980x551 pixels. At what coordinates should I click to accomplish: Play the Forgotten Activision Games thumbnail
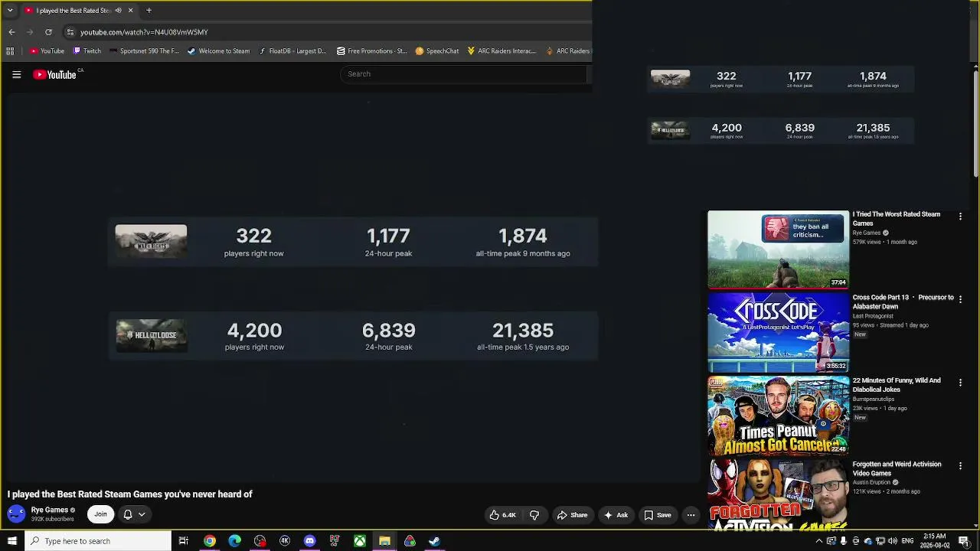[779, 494]
